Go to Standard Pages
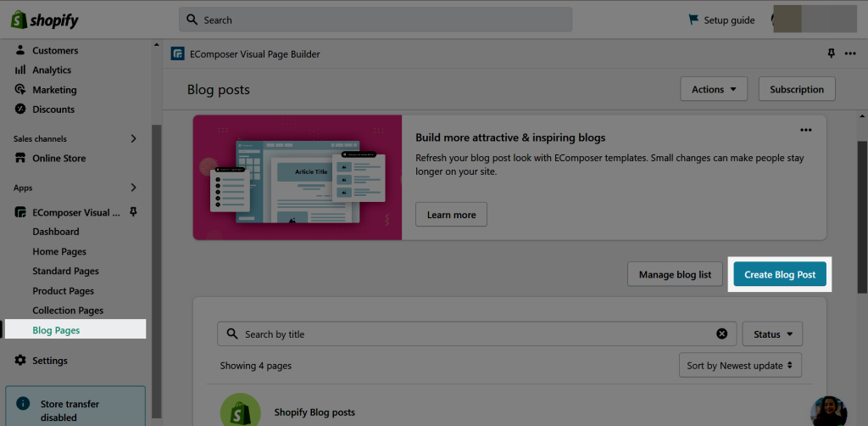 (x=66, y=271)
